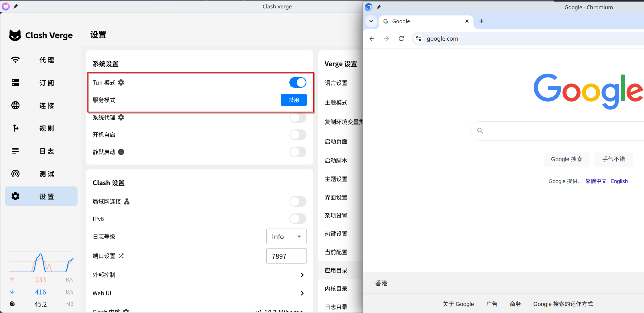Open 语言设置 in Verge 设置
The image size is (644, 313).
tap(336, 83)
